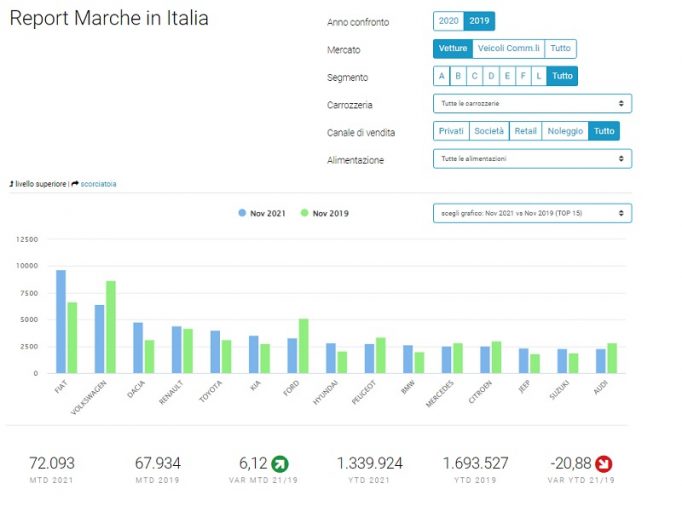The image size is (682, 512).
Task: Select Tutto in Canale di vendita
Action: tap(604, 131)
